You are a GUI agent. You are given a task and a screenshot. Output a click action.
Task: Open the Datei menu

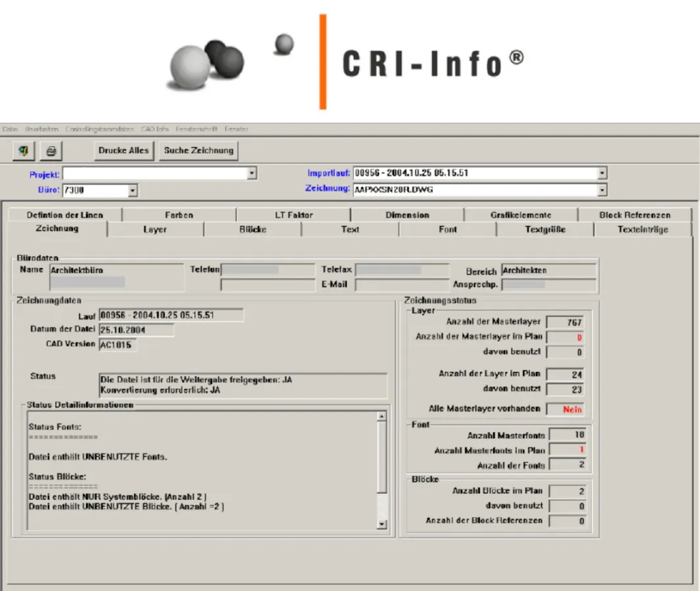(x=9, y=129)
